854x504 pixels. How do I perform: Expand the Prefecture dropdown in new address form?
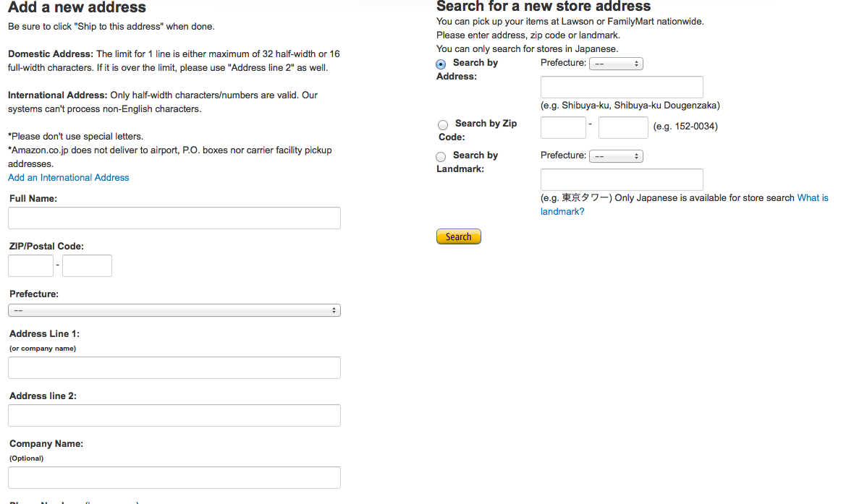point(174,310)
